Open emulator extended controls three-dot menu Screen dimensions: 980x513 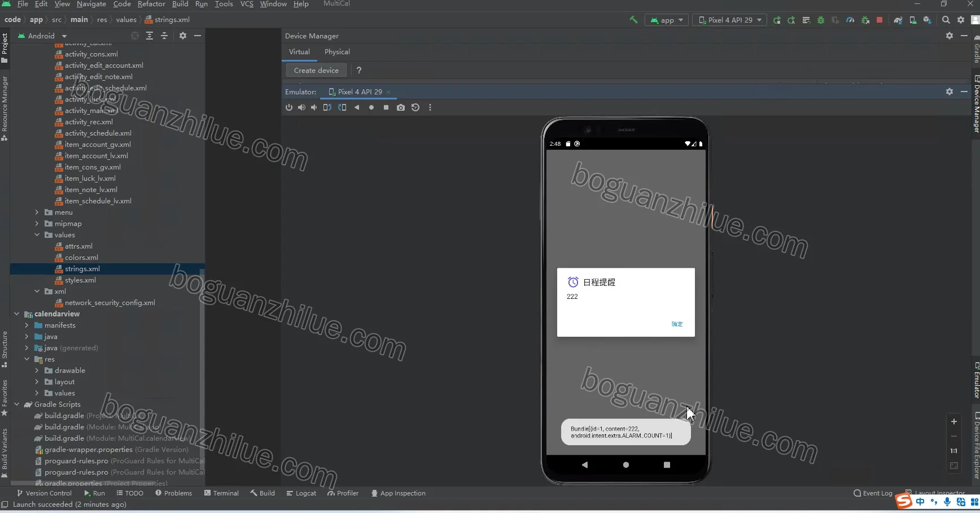click(x=430, y=107)
